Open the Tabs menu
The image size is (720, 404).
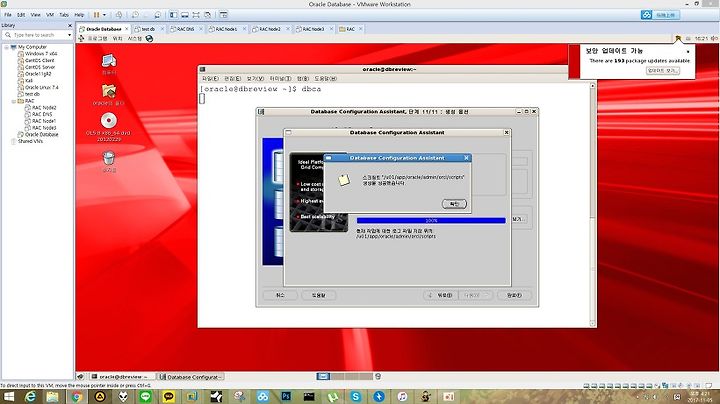[64, 15]
